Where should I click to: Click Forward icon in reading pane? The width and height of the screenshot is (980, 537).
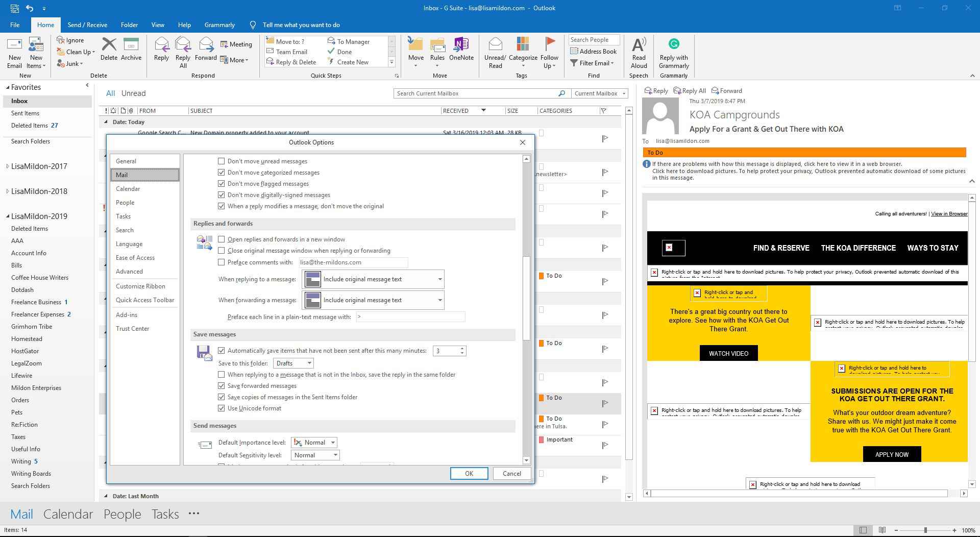(x=715, y=90)
